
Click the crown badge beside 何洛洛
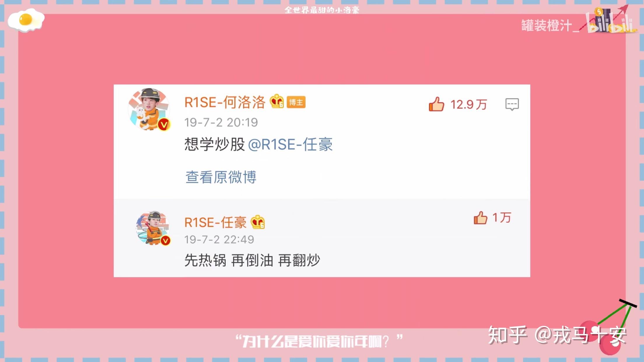(x=276, y=101)
